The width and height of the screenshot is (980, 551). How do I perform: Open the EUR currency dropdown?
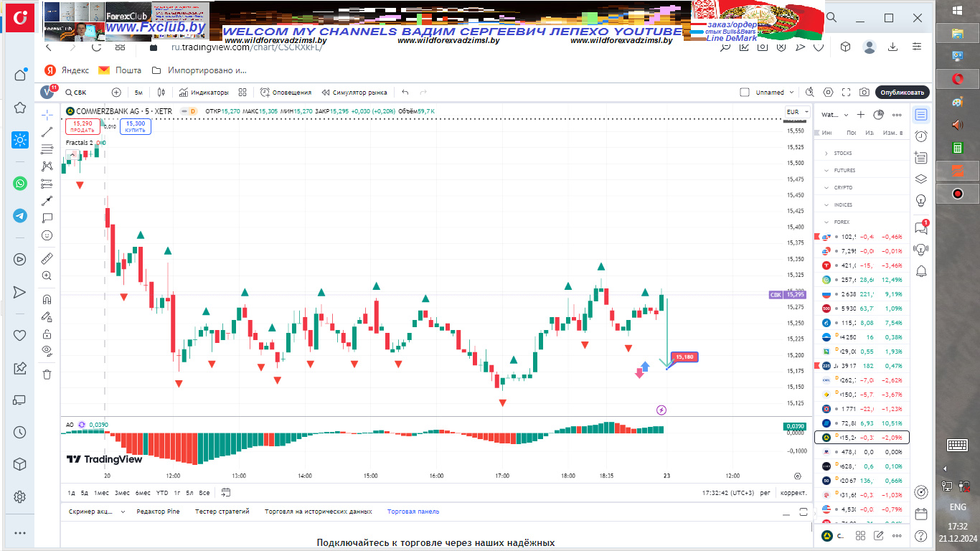tap(797, 112)
